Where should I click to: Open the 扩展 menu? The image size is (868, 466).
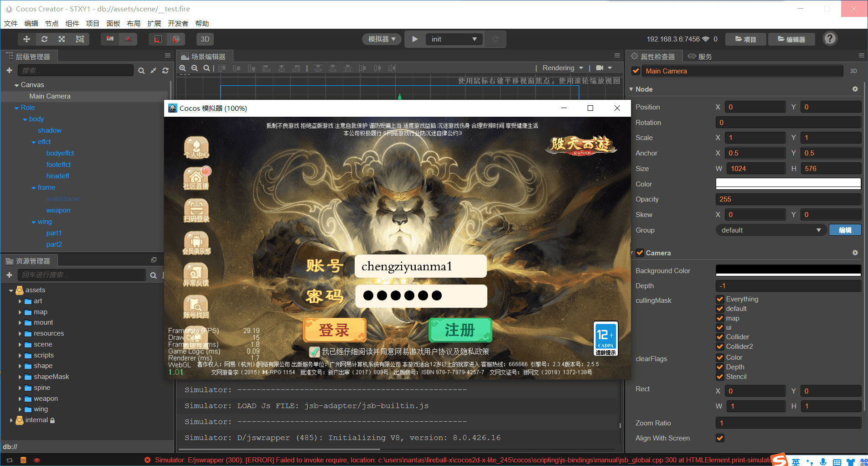pyautogui.click(x=154, y=23)
